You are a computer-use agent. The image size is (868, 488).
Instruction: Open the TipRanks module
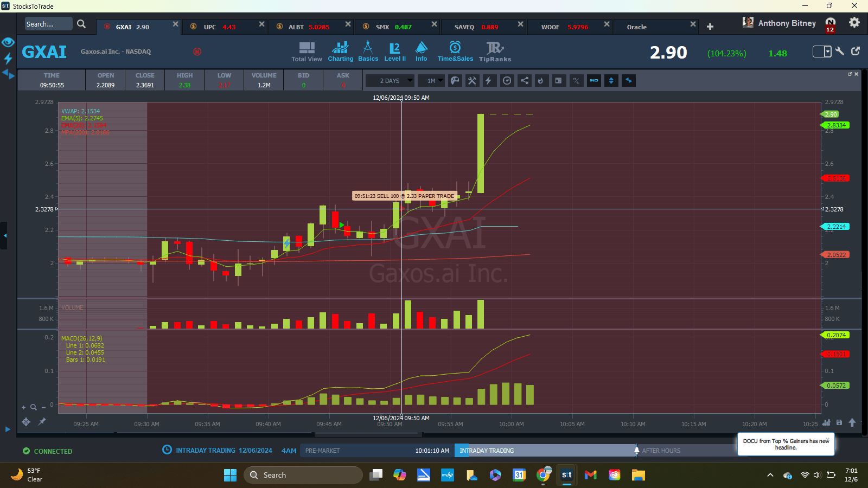click(495, 52)
